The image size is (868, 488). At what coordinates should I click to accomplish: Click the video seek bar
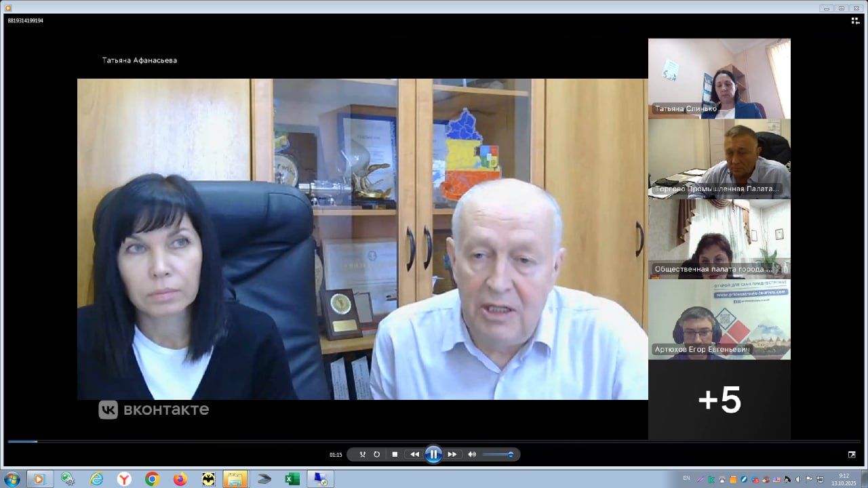434,441
